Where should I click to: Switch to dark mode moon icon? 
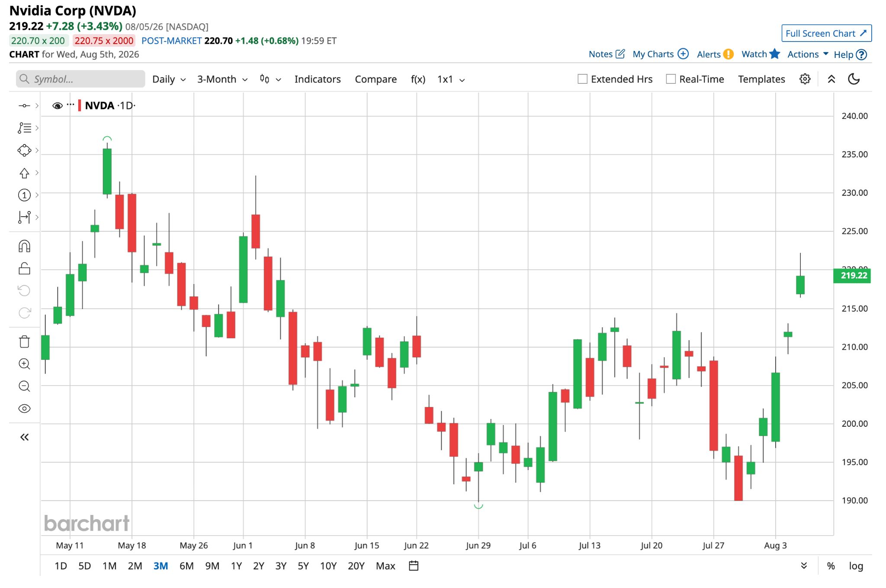(x=854, y=79)
